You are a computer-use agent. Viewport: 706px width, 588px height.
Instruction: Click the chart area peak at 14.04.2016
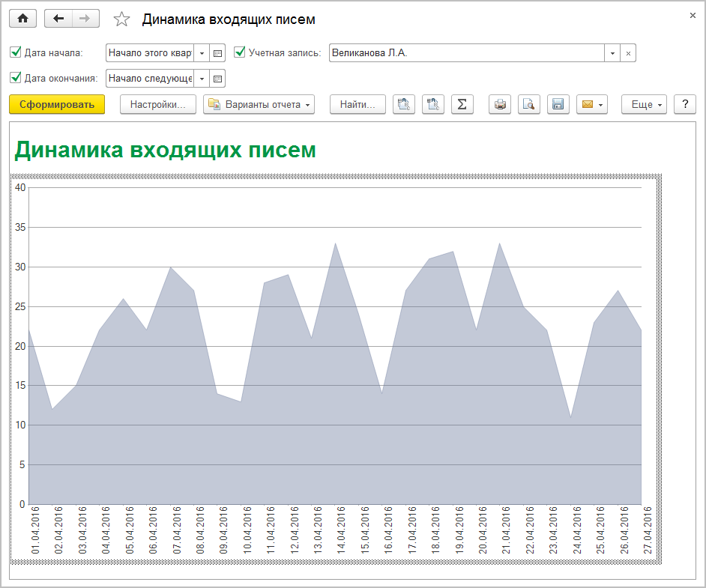click(x=336, y=244)
